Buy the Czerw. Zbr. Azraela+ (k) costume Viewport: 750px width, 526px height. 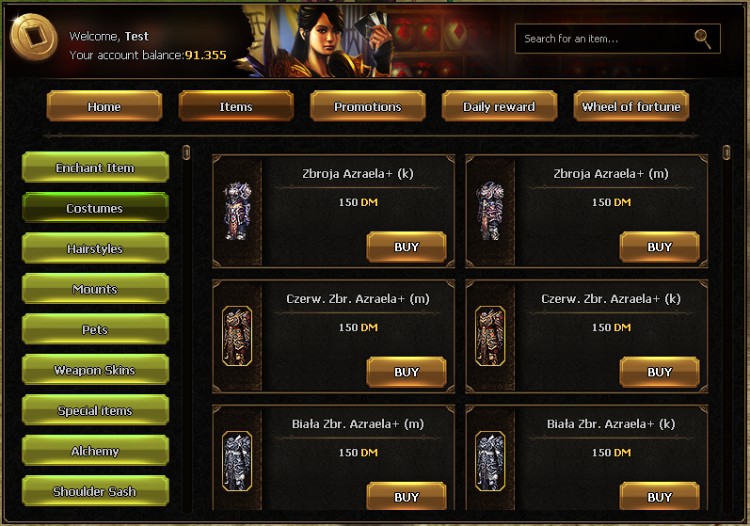[660, 372]
